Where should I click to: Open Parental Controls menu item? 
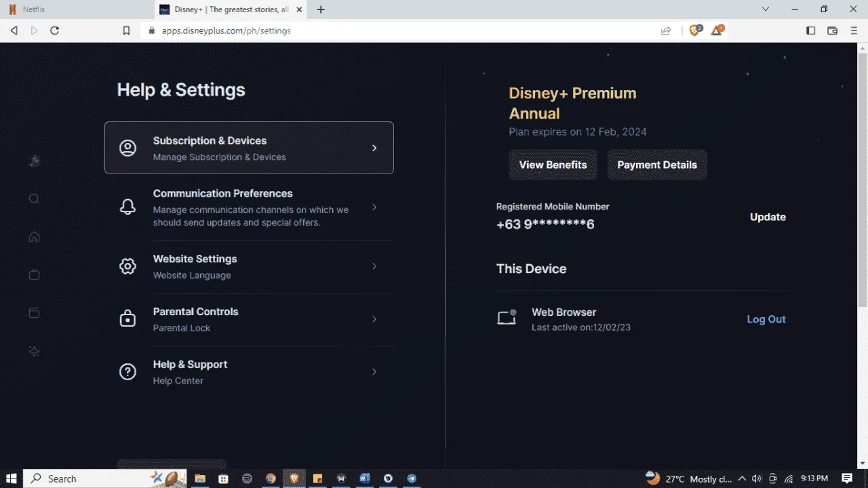pos(249,319)
